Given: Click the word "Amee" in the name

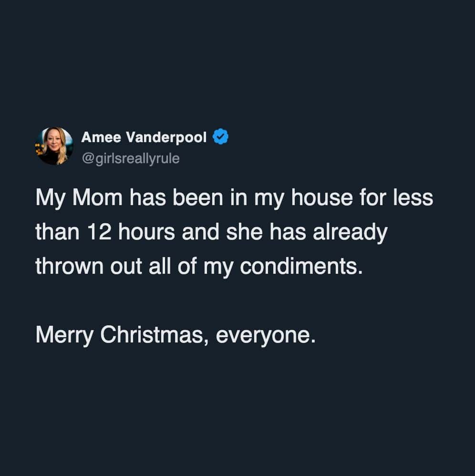Looking at the screenshot, I should tap(101, 137).
